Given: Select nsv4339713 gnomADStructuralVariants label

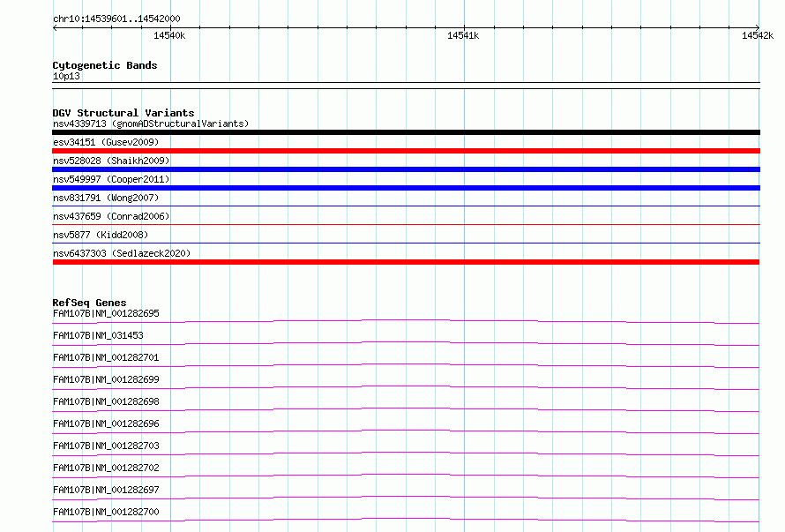Looking at the screenshot, I should (151, 124).
